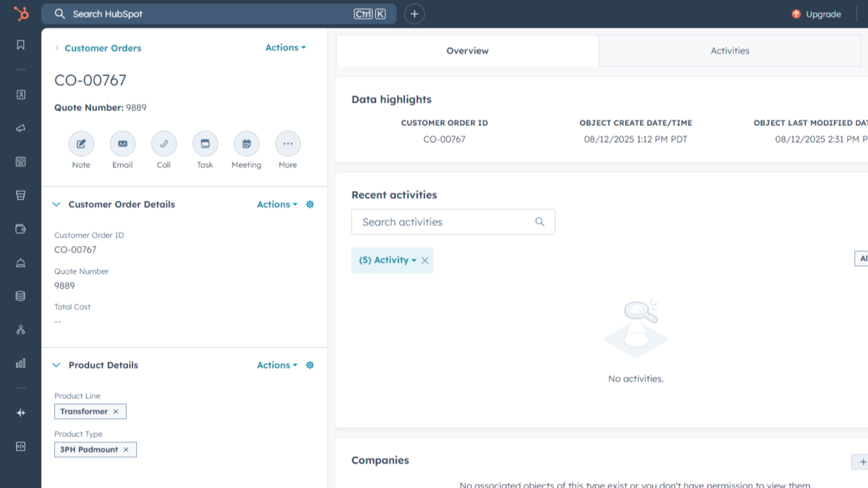The height and width of the screenshot is (488, 868).
Task: Open the Service bell sidebar icon
Action: [21, 263]
